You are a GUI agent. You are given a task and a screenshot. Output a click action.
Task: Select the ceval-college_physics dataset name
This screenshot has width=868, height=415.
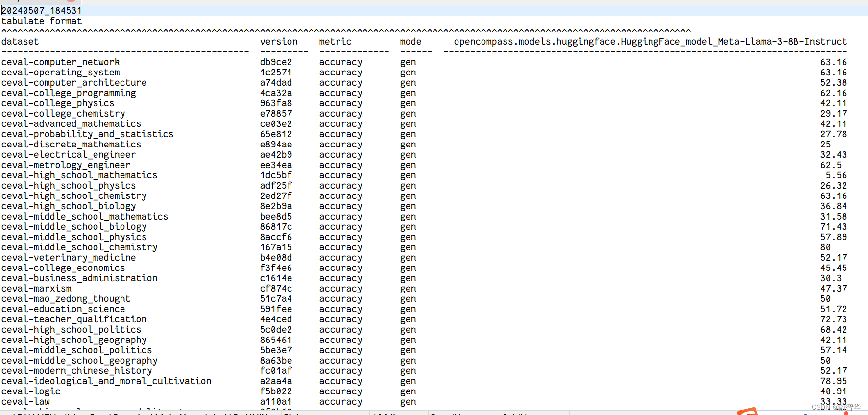[x=58, y=103]
